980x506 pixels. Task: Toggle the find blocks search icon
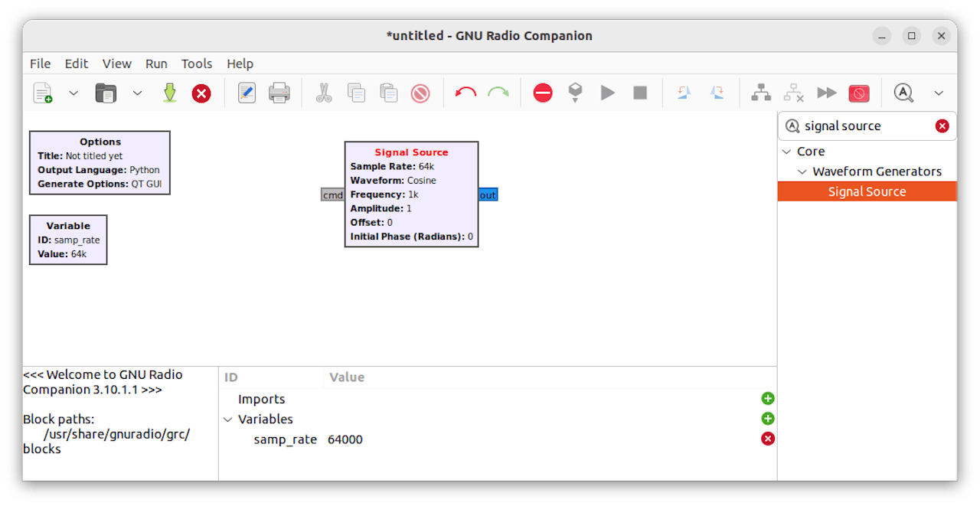click(904, 93)
